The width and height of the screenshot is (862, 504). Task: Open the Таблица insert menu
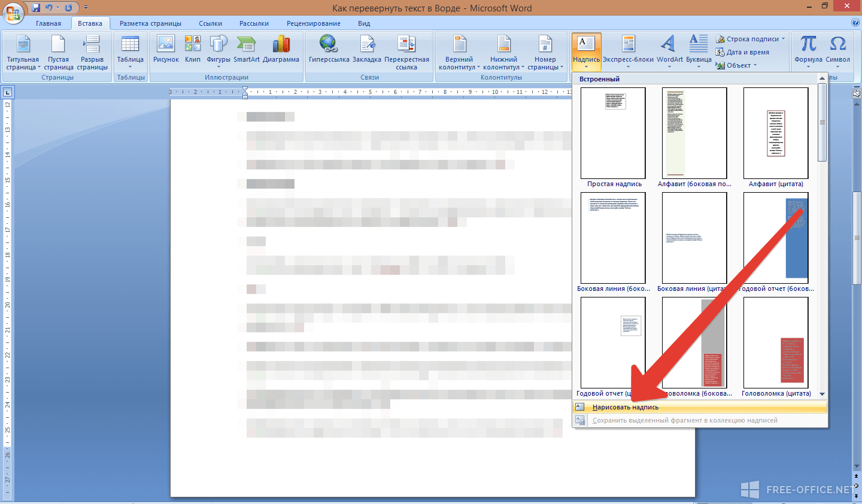[130, 53]
